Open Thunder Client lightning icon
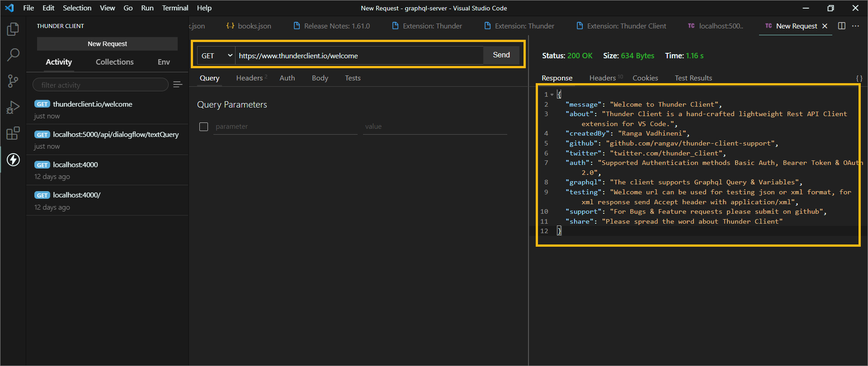This screenshot has width=868, height=366. point(13,160)
